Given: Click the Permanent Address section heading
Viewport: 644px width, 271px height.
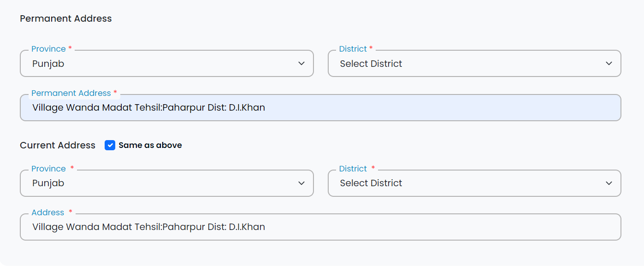Looking at the screenshot, I should point(65,18).
